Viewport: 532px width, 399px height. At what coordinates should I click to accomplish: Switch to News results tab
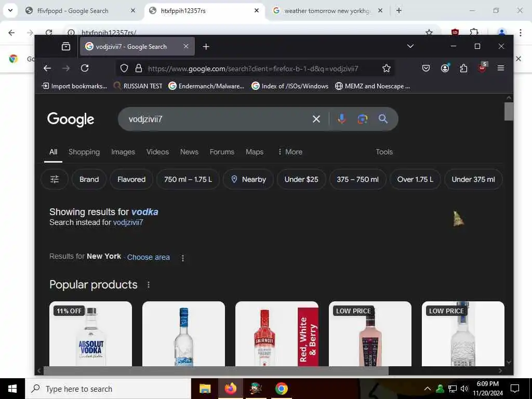(189, 152)
